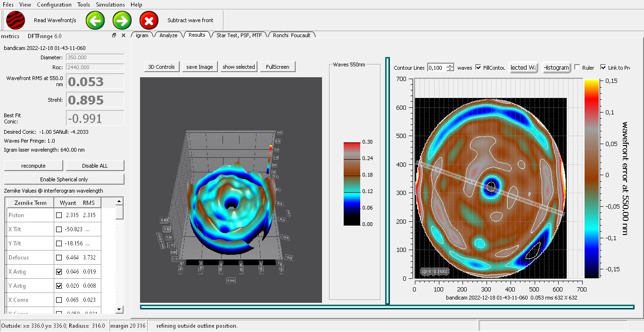Open the Simulations menu

(110, 5)
